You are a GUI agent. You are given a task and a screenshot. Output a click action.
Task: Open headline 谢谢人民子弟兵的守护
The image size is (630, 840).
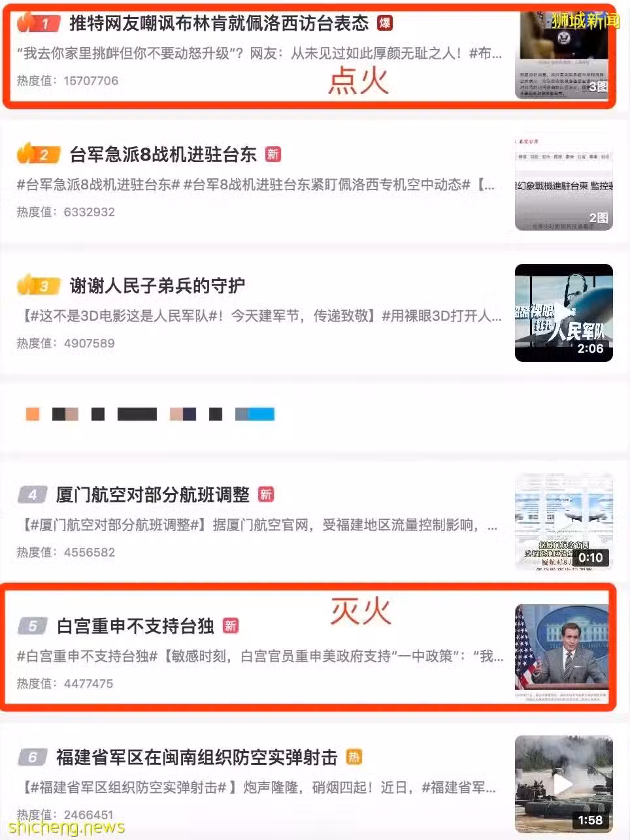coord(157,285)
